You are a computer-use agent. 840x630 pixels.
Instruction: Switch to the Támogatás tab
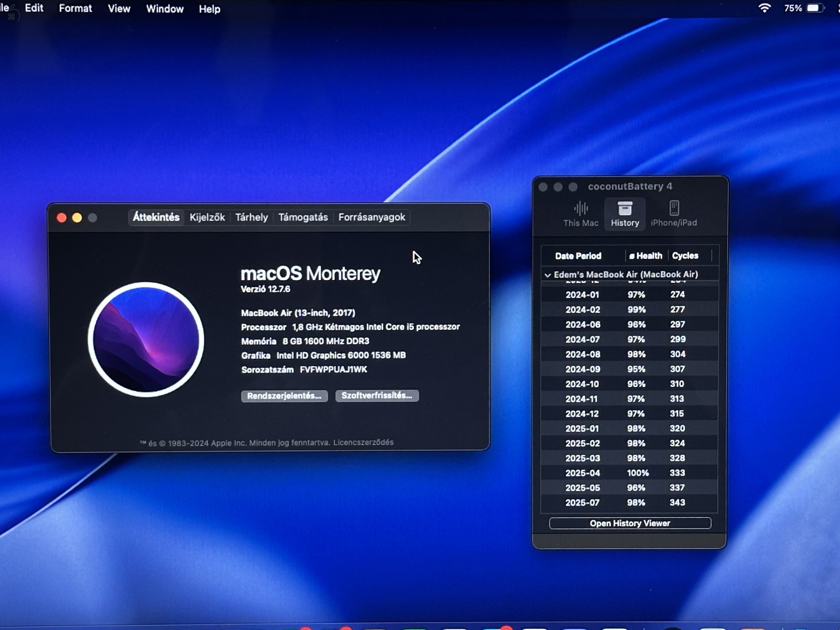303,217
